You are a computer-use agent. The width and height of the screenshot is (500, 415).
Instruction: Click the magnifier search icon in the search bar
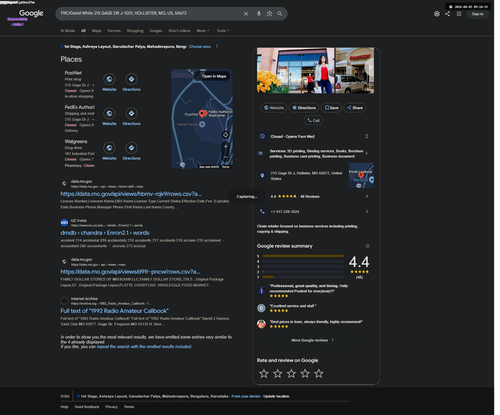(x=280, y=14)
